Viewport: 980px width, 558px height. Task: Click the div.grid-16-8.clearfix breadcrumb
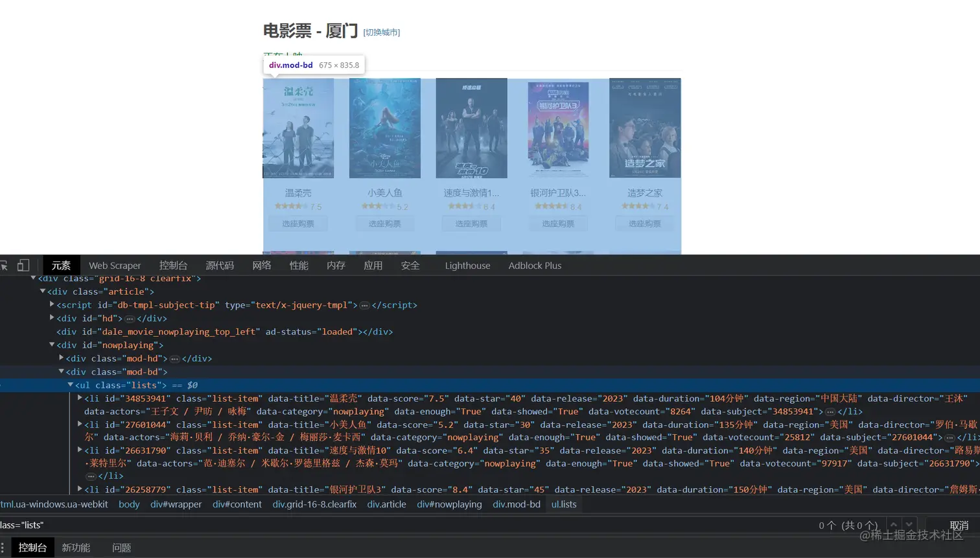(314, 504)
